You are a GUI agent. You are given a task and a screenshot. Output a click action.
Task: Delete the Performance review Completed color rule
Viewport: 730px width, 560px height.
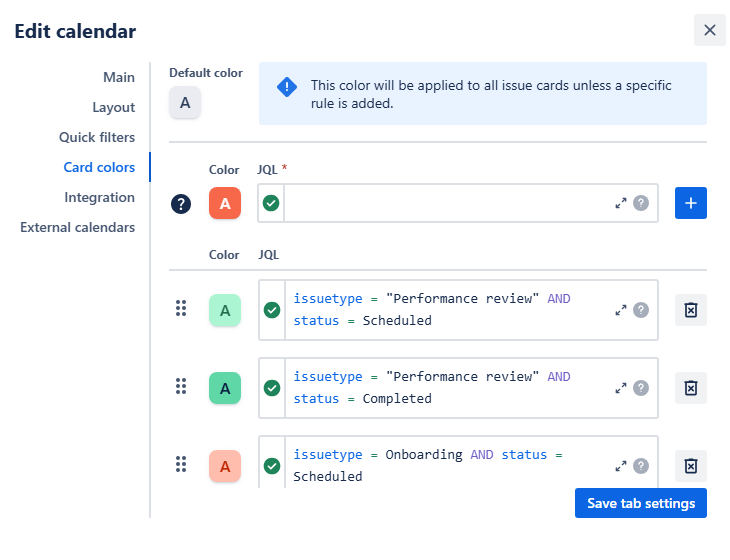click(x=690, y=388)
